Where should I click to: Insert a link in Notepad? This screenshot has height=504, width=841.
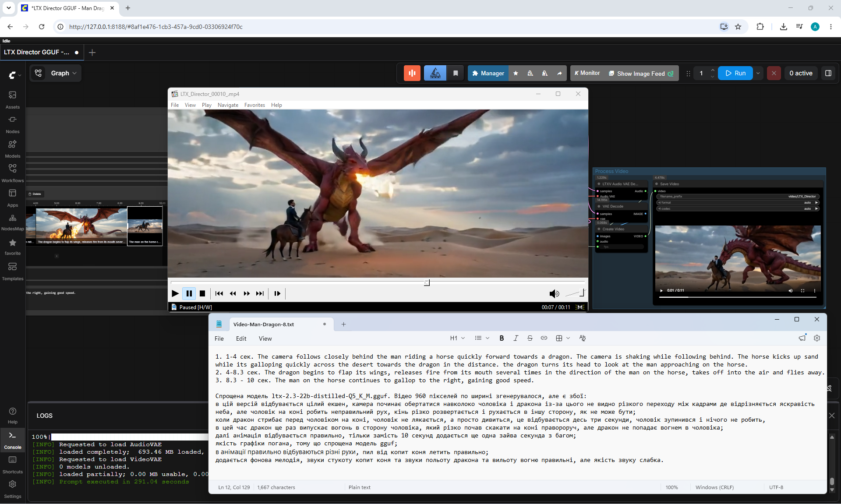tap(544, 338)
